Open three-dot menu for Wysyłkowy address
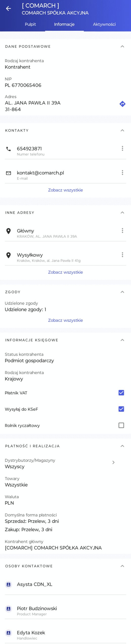The image size is (131, 644). [122, 255]
